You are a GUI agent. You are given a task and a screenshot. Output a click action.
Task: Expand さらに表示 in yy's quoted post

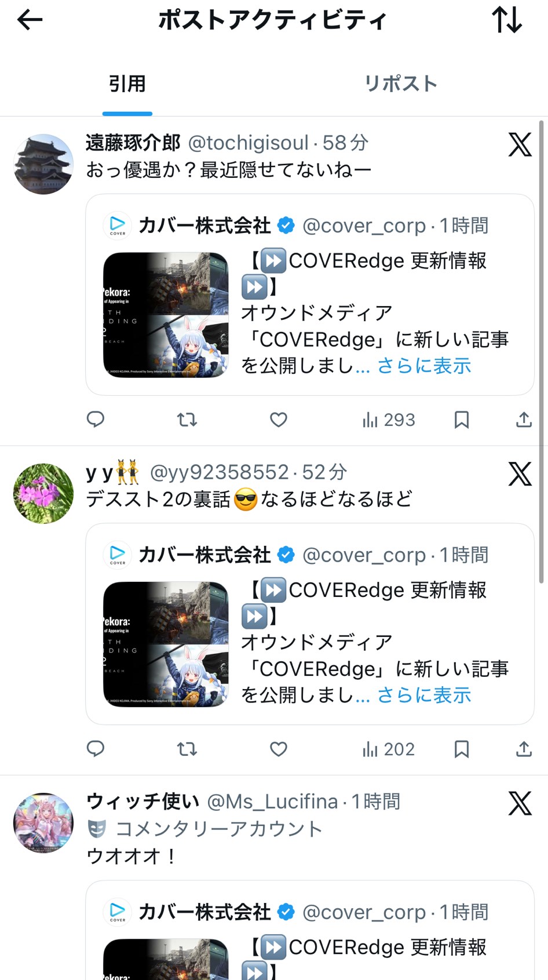tap(424, 695)
